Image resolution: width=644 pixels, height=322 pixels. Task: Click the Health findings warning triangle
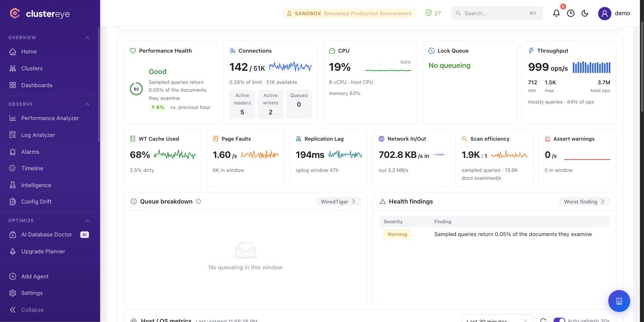pyautogui.click(x=382, y=202)
